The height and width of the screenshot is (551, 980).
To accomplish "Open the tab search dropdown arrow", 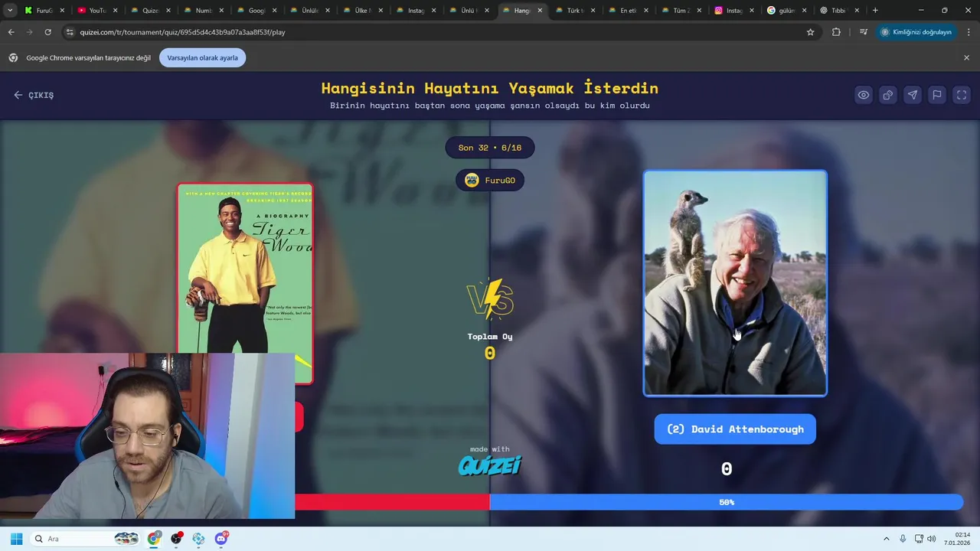I will 10,11.
